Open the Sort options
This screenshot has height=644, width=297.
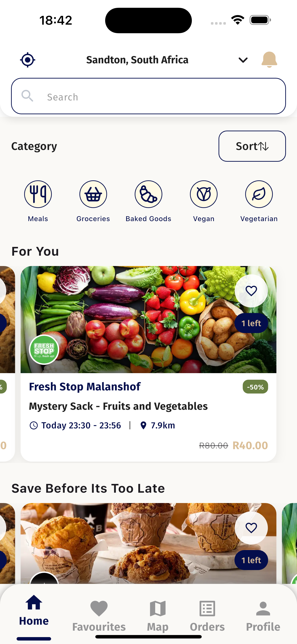pos(252,146)
